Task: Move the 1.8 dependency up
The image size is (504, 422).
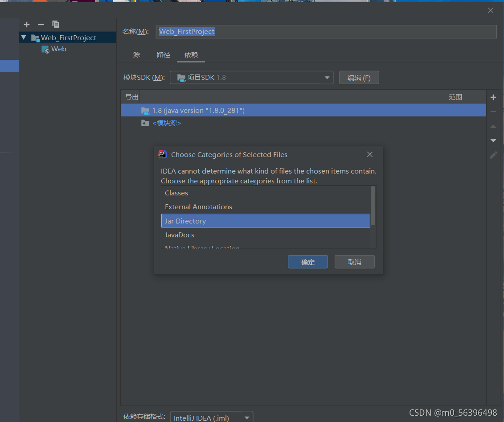Action: [x=493, y=126]
